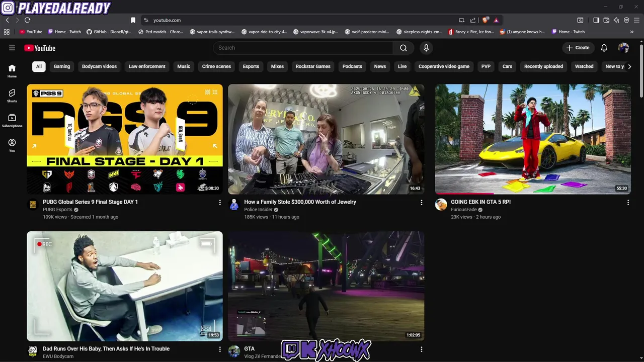Reload the page
Viewport: 644px width, 362px height.
pos(27,20)
